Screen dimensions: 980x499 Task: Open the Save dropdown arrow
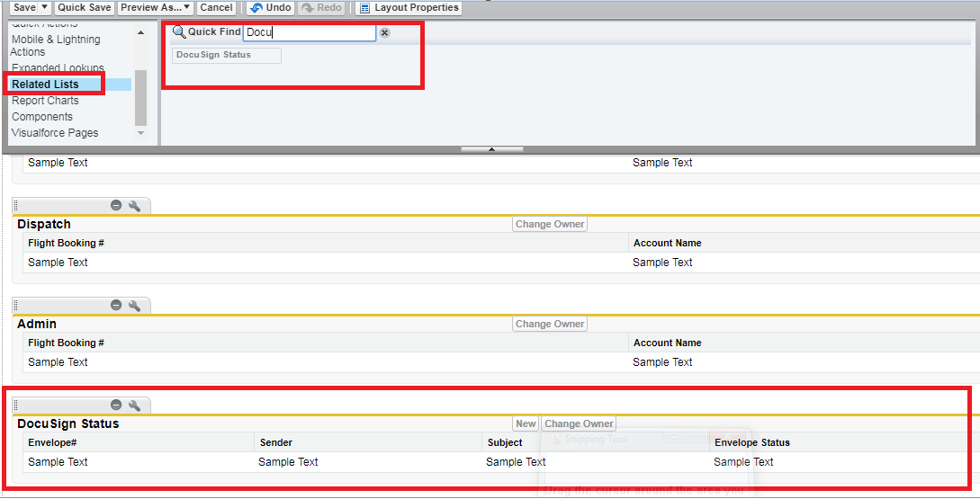(x=45, y=7)
